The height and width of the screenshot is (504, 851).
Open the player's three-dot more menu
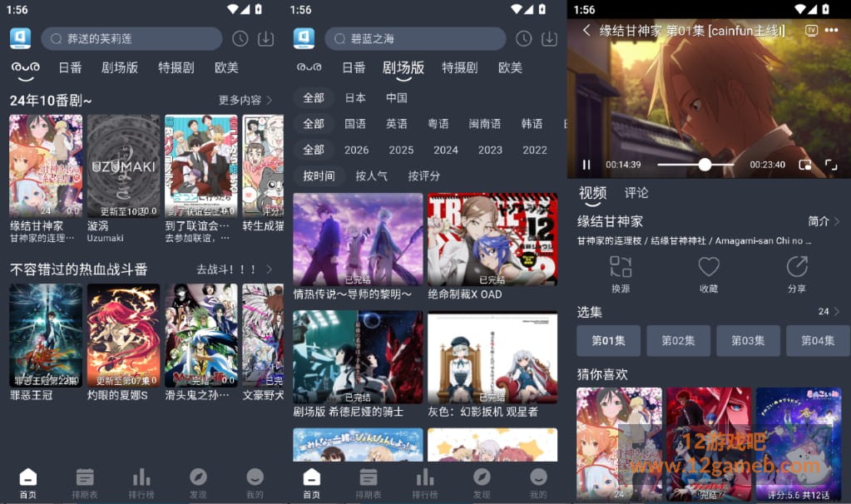click(832, 30)
